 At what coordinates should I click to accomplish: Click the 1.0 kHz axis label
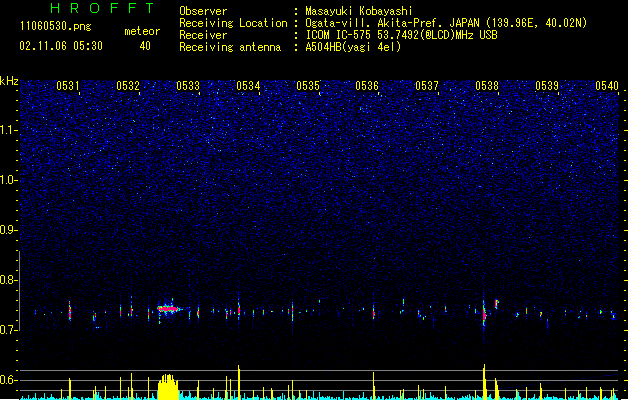[9, 180]
